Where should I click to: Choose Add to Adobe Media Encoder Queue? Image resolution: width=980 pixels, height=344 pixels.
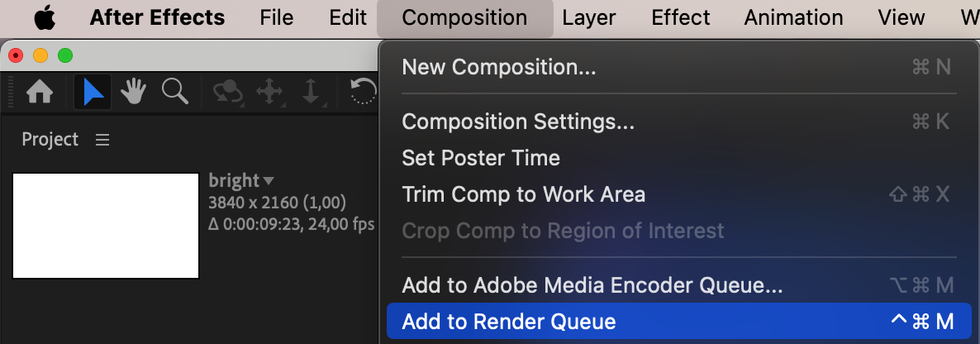click(592, 285)
